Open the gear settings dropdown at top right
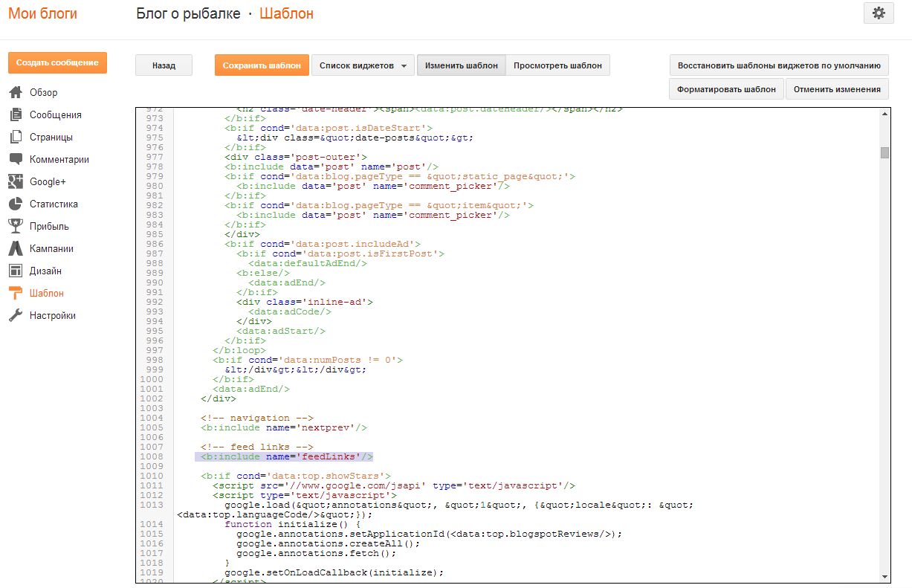 (879, 13)
